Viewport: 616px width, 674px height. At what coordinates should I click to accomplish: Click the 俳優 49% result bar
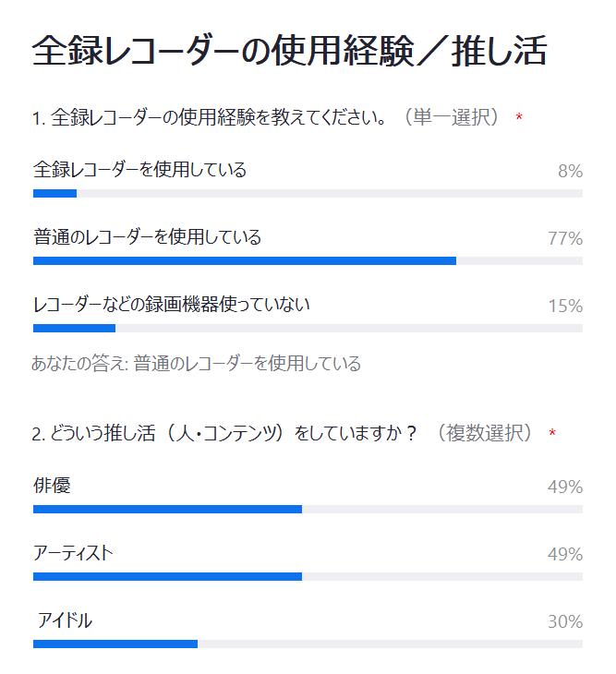pos(308,510)
